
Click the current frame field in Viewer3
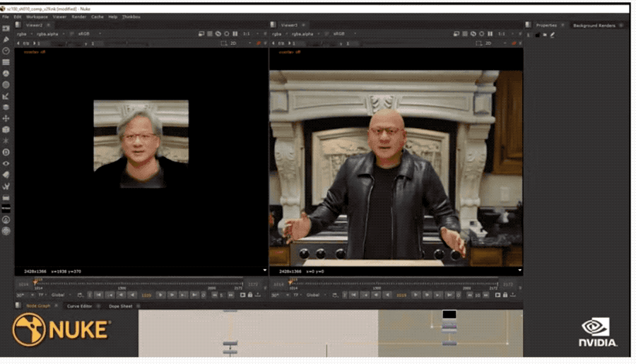tap(401, 295)
